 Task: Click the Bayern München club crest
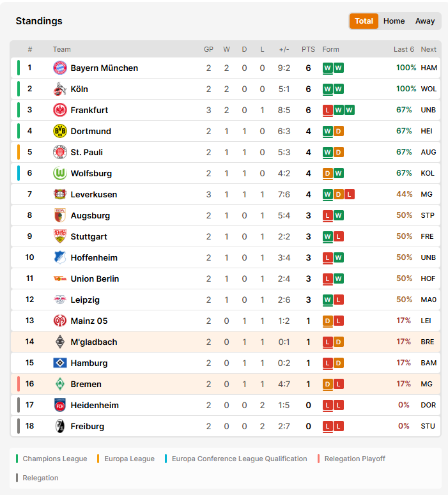tap(59, 68)
